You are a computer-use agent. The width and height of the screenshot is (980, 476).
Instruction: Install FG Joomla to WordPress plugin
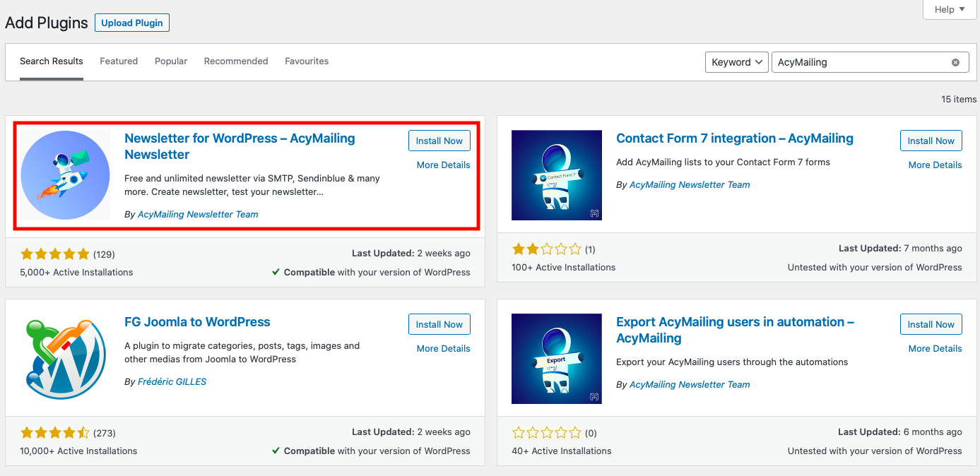(439, 324)
